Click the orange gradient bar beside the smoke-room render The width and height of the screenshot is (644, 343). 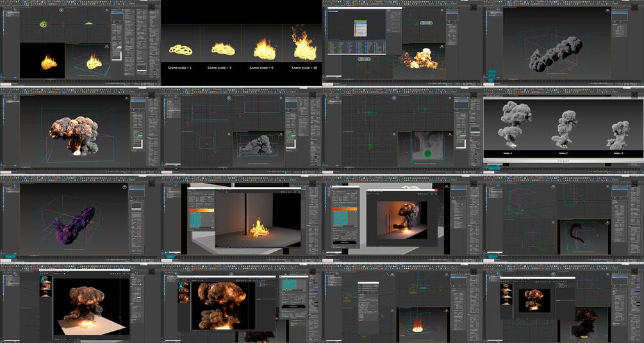point(345,209)
